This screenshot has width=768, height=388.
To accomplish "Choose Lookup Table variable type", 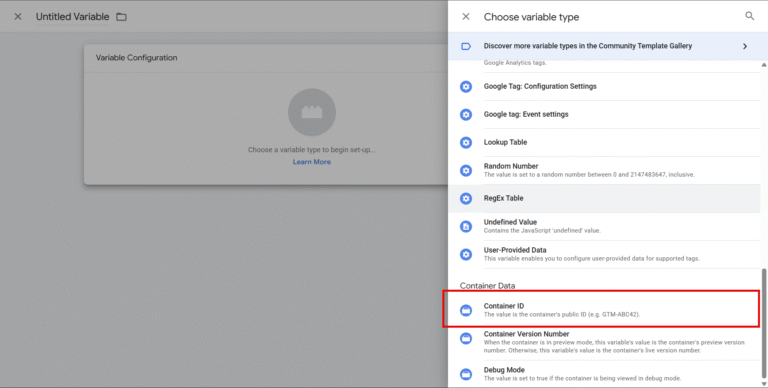I will tap(604, 143).
